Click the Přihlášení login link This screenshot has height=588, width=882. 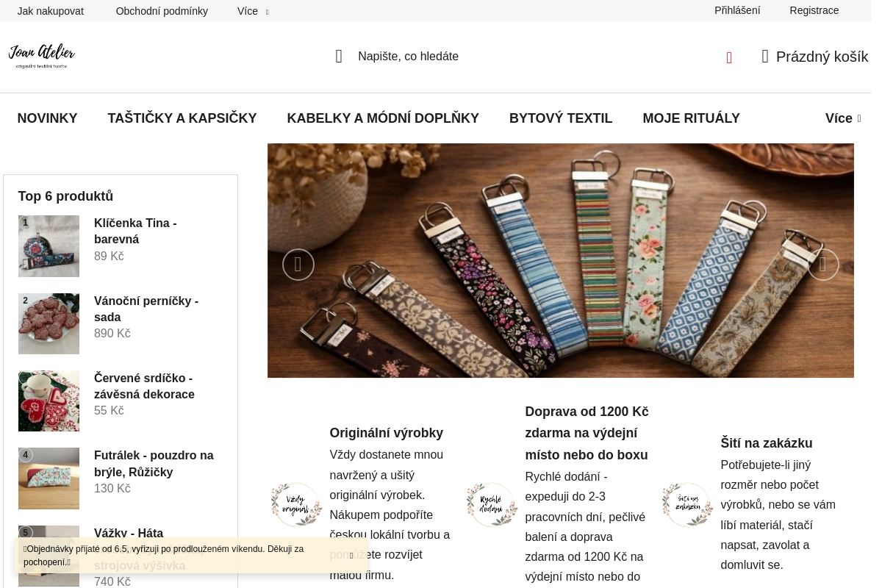point(737,10)
